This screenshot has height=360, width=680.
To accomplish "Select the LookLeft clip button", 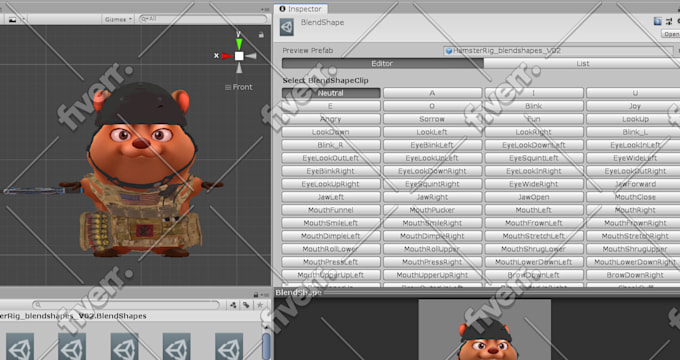I will (x=432, y=132).
